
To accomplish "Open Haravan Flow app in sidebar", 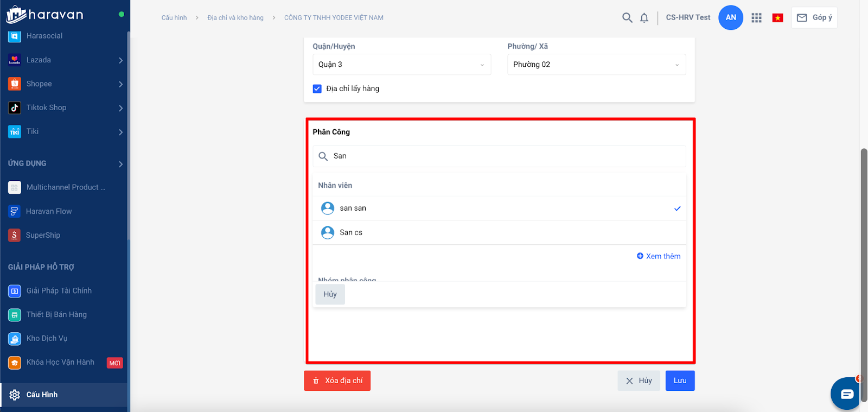I will point(49,211).
